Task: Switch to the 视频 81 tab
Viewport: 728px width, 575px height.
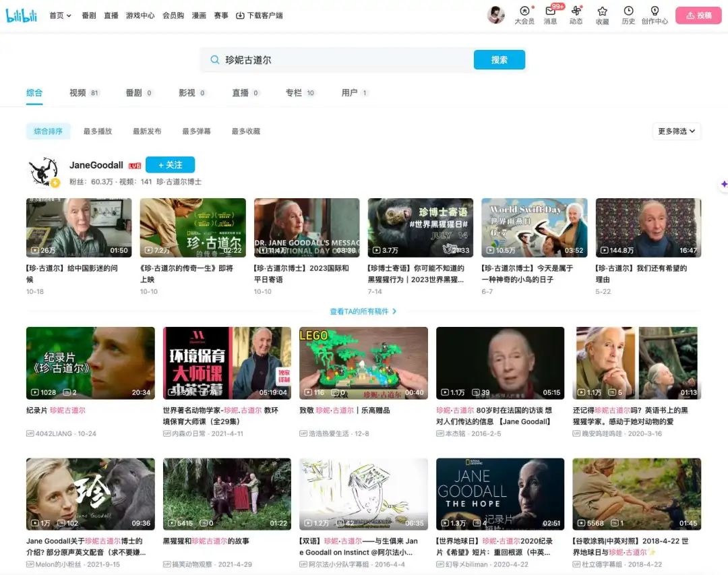Action: (84, 93)
